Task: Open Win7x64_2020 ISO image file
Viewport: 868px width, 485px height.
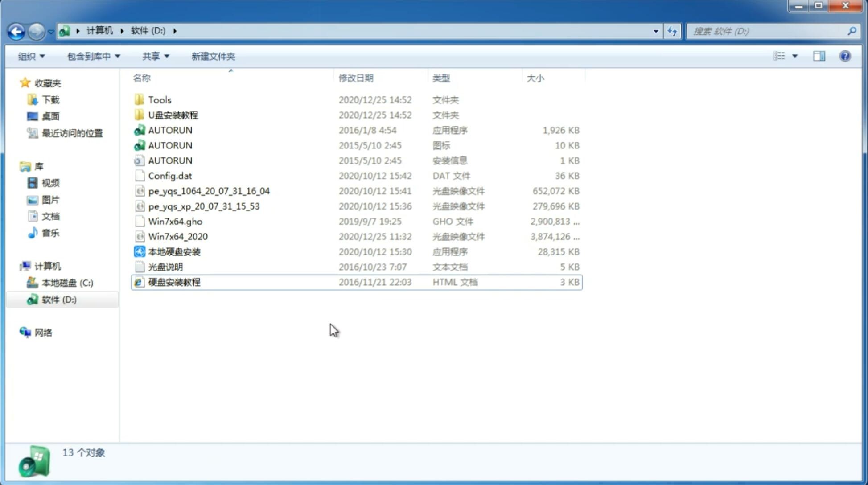Action: click(x=177, y=237)
